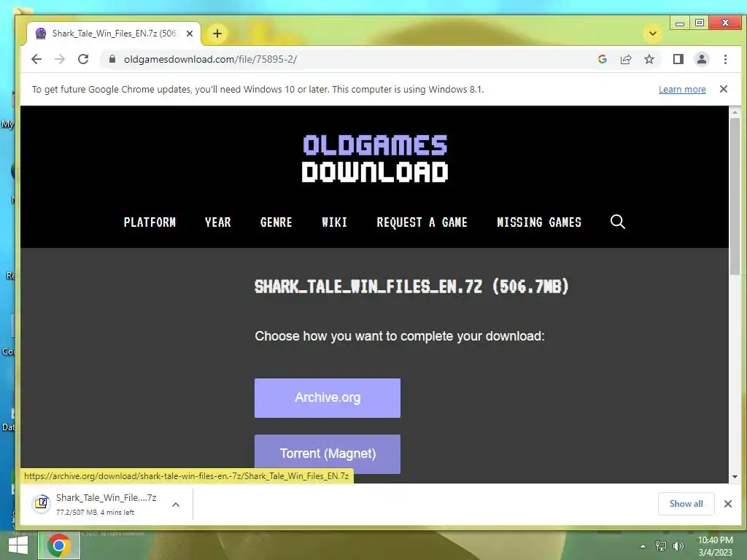The image size is (747, 560).
Task: Show hidden system tray icons
Action: point(643,546)
